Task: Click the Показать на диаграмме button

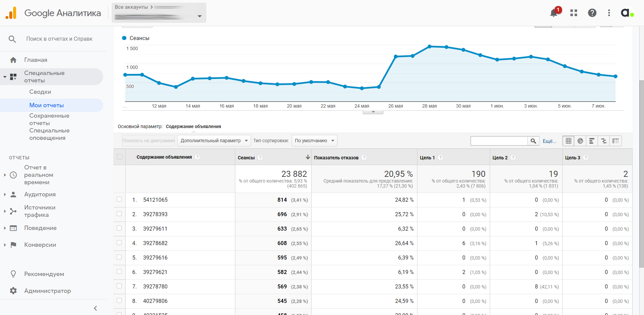Action: point(149,141)
